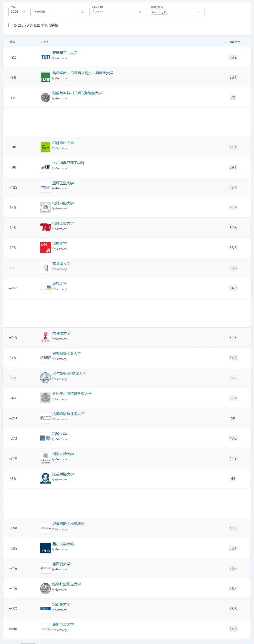Open the 年份 2026 dropdown
Viewport: 254px width, 644px height.
click(18, 12)
